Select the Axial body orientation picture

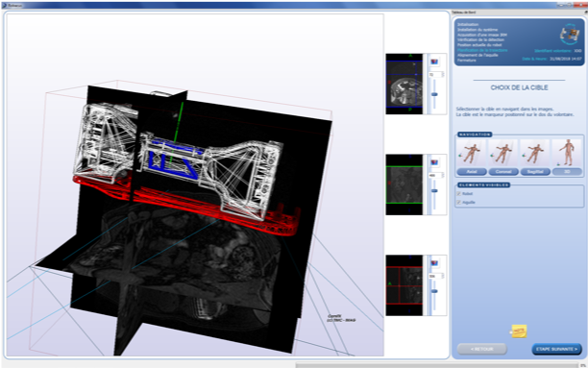[472, 154]
